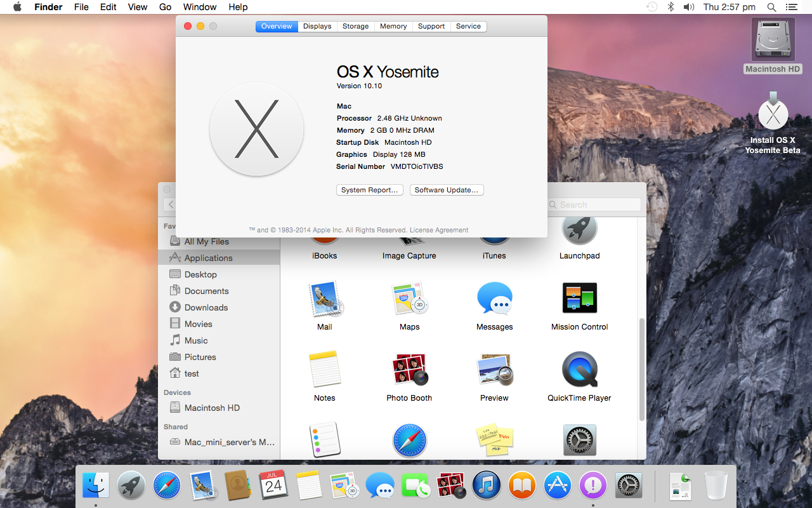Switch to the Memory tab

(x=393, y=26)
